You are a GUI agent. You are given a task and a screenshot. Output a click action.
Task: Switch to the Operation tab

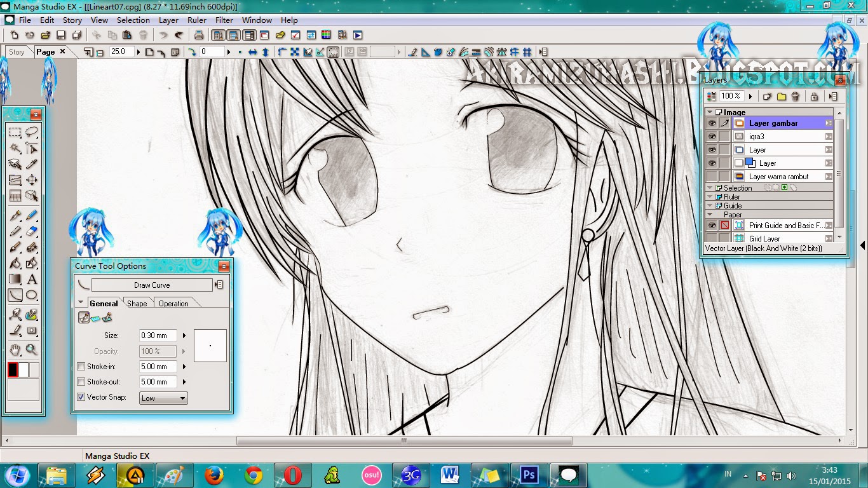coord(173,303)
